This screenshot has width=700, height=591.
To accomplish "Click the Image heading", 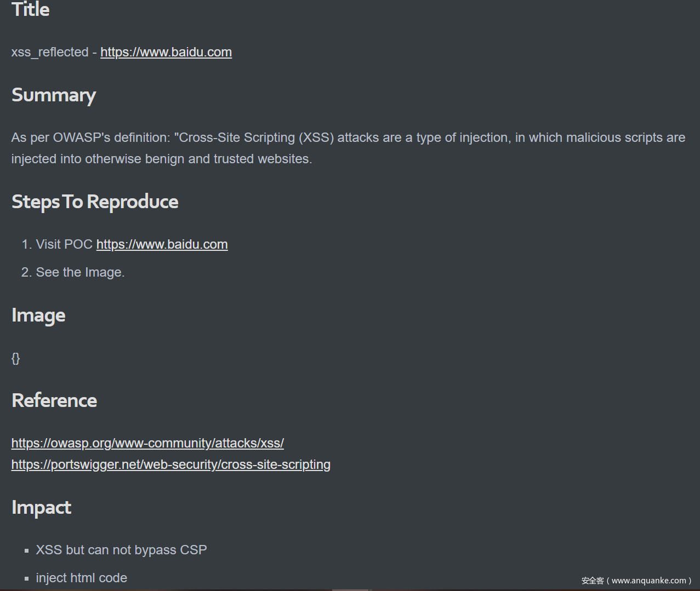I will pyautogui.click(x=38, y=315).
